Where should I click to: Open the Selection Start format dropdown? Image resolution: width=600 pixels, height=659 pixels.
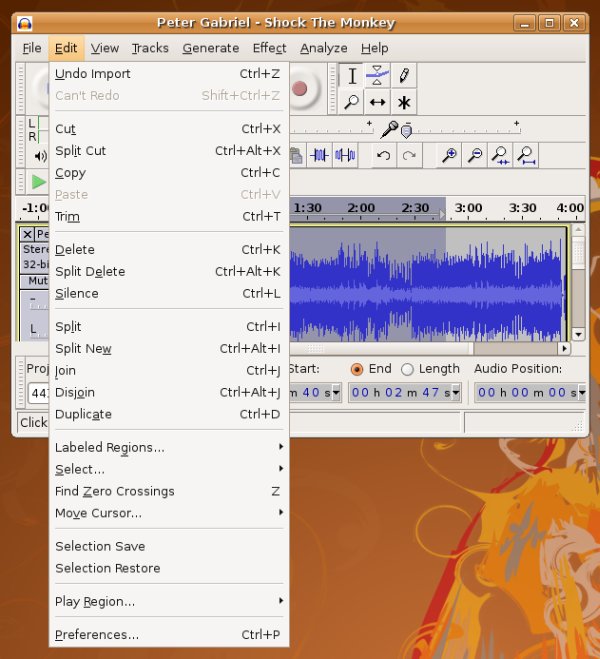click(x=336, y=393)
